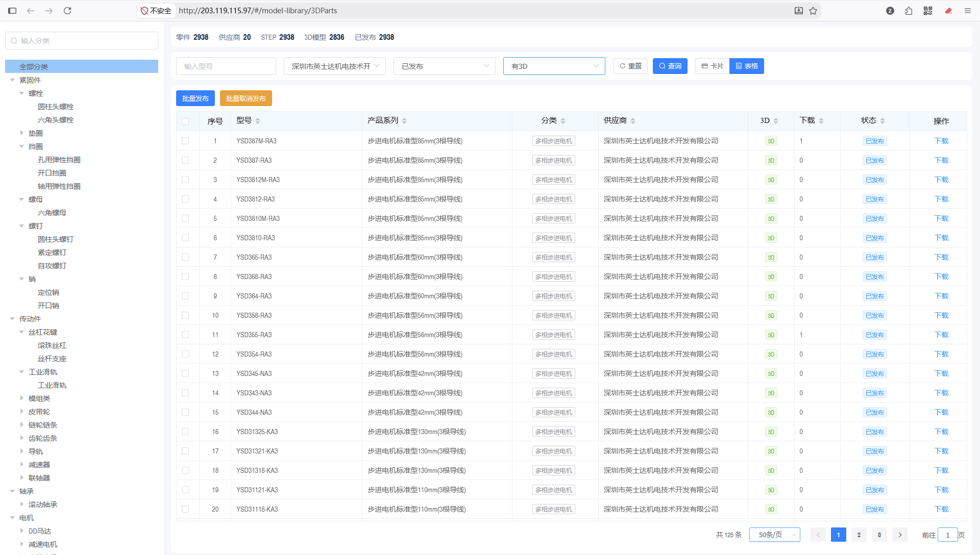This screenshot has width=980, height=555.
Task: Click the browser forward arrow
Action: [49, 10]
